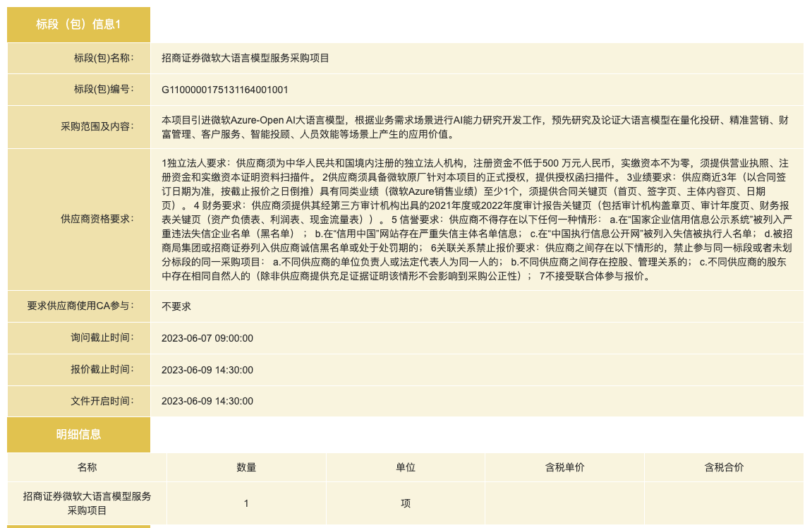Click the 询问截止时间 label
Viewport: 812px width, 528px height.
[x=102, y=337]
